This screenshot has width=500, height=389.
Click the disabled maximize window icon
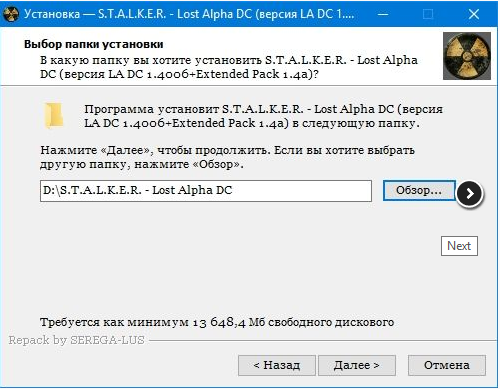click(x=428, y=14)
